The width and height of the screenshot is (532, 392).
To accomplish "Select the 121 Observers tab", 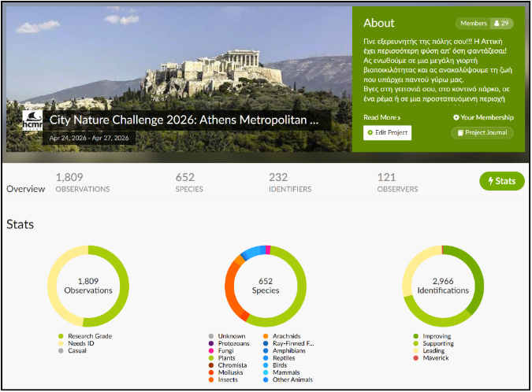I will coord(397,183).
